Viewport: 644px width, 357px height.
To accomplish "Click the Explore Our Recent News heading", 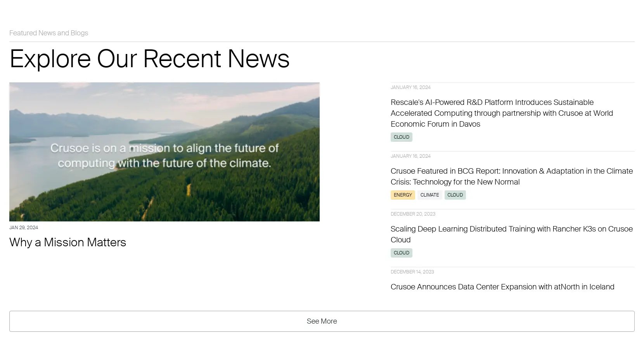I will tap(149, 59).
